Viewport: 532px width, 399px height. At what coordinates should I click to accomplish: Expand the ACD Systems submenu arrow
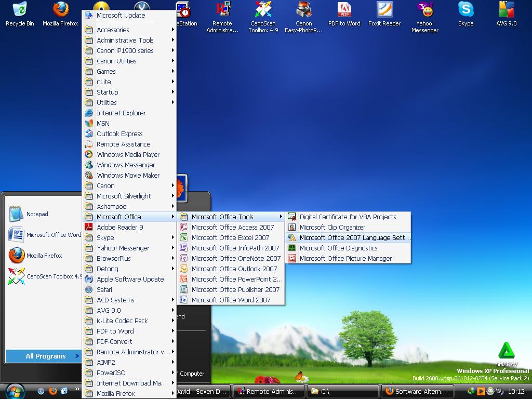point(172,300)
